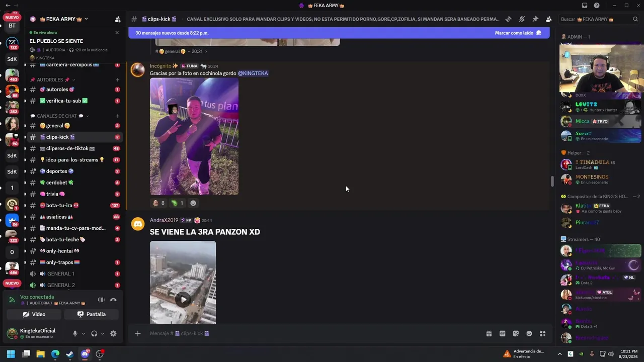Open the photo attached by Incógnito
Viewport: 644px width, 362px height.
[194, 136]
